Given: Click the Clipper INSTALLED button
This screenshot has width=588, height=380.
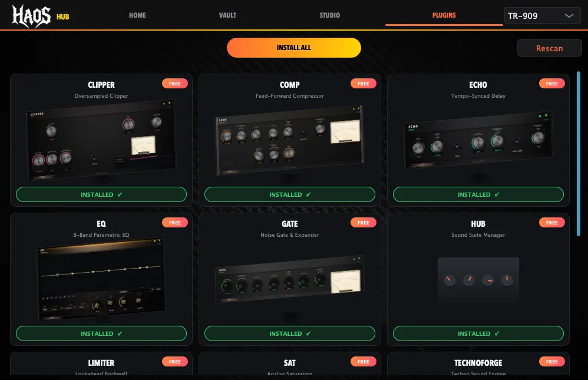Looking at the screenshot, I should click(101, 194).
